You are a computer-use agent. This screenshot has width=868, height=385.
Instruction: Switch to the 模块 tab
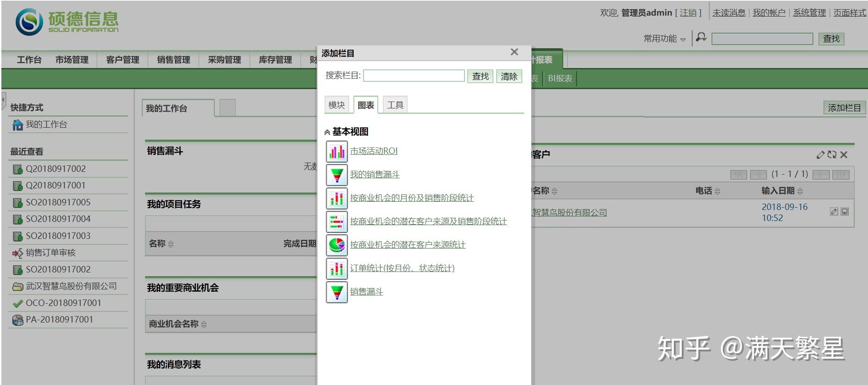(336, 105)
